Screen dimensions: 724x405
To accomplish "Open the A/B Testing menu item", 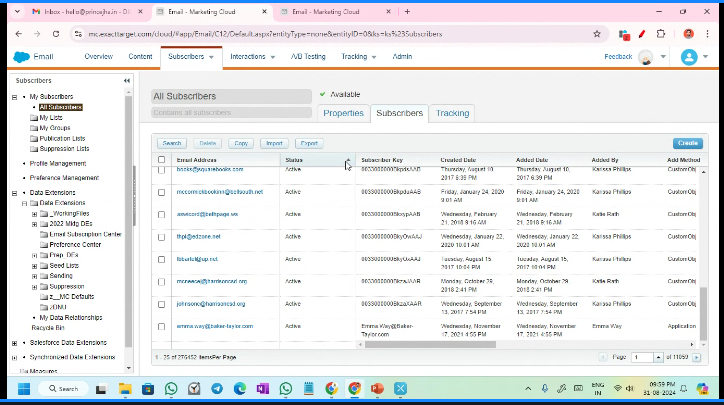I will (308, 56).
